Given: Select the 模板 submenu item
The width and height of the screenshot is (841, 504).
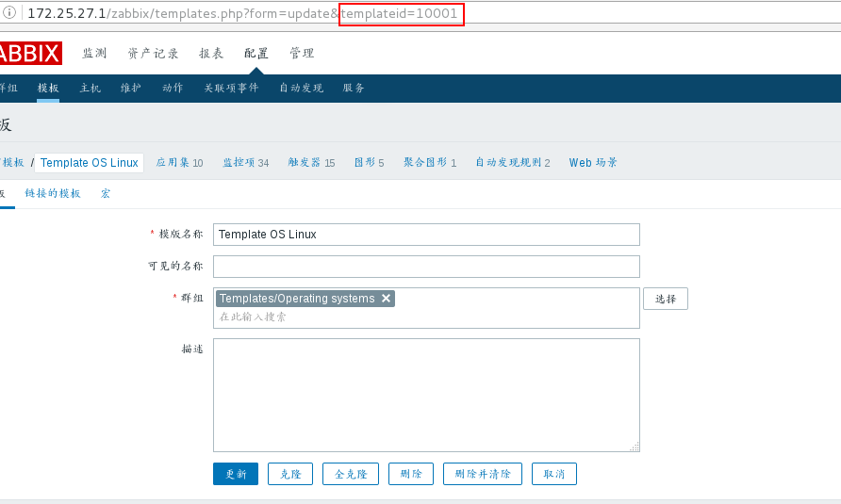Looking at the screenshot, I should pos(48,88).
